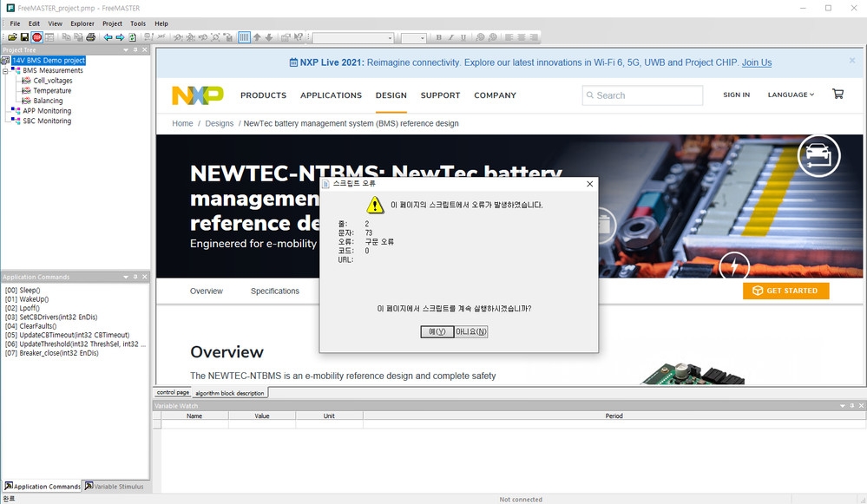Open the Edit menu
867x504 pixels.
tap(35, 23)
